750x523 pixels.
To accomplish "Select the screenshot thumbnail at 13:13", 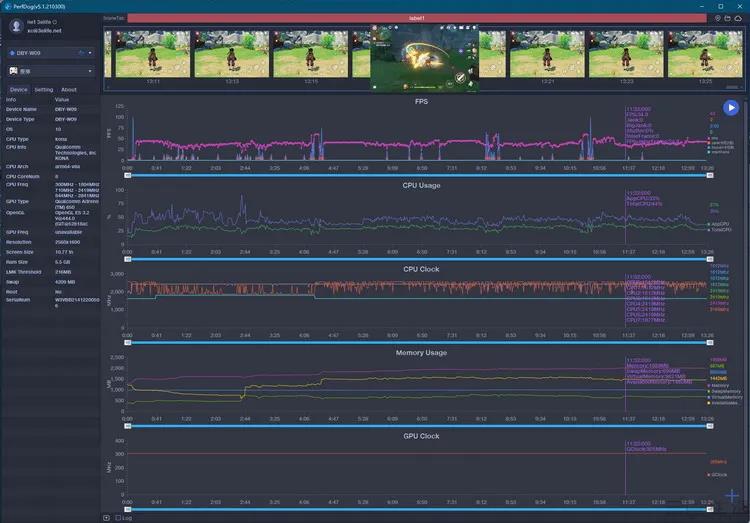I will click(232, 54).
